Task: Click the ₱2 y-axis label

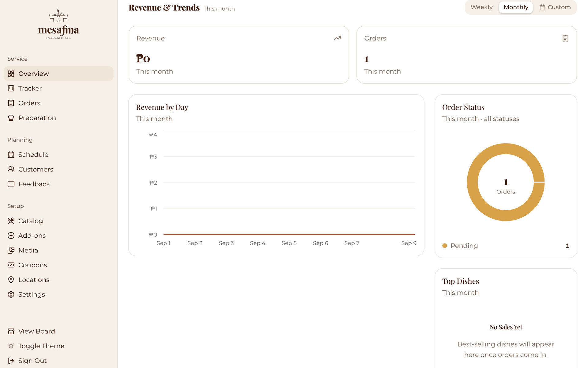Action: tap(153, 183)
